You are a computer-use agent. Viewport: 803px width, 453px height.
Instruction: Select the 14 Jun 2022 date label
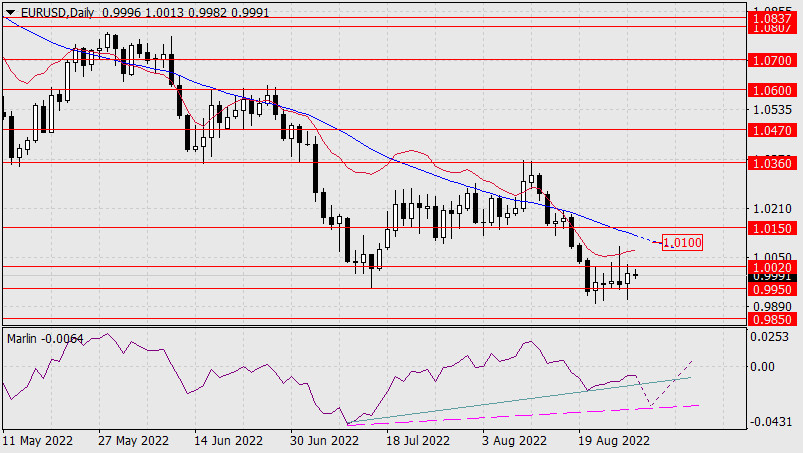click(228, 440)
